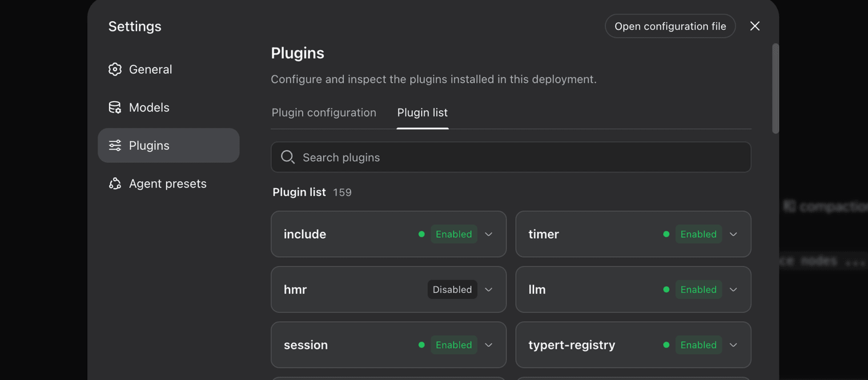Click the Models database icon
The width and height of the screenshot is (868, 380).
point(115,107)
